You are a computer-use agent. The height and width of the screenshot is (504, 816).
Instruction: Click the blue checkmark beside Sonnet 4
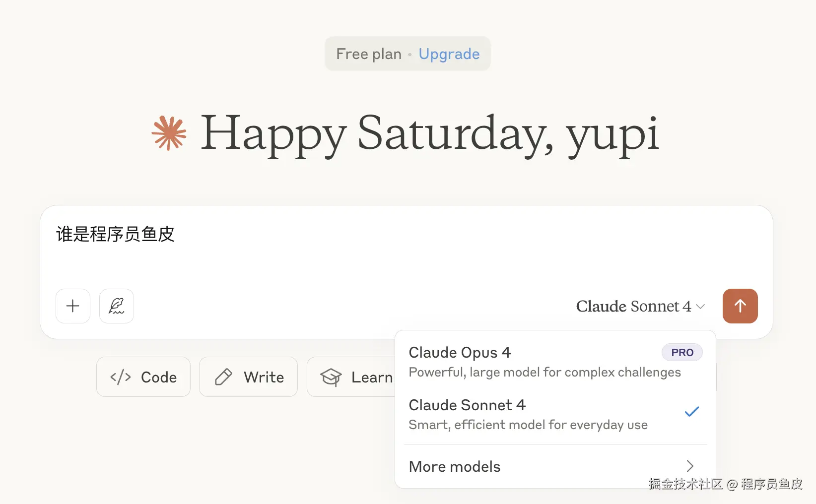pos(691,412)
